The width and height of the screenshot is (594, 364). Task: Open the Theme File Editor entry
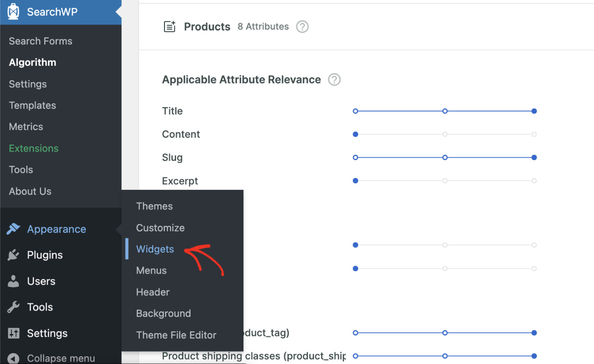[176, 335]
